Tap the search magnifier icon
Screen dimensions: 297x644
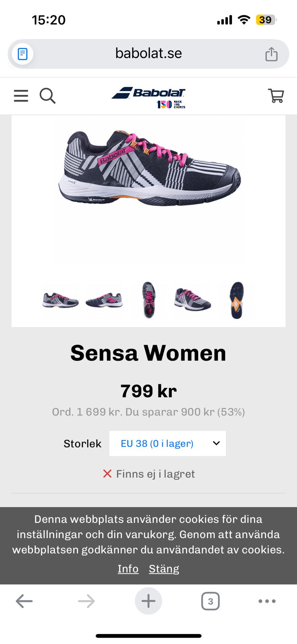tap(47, 96)
